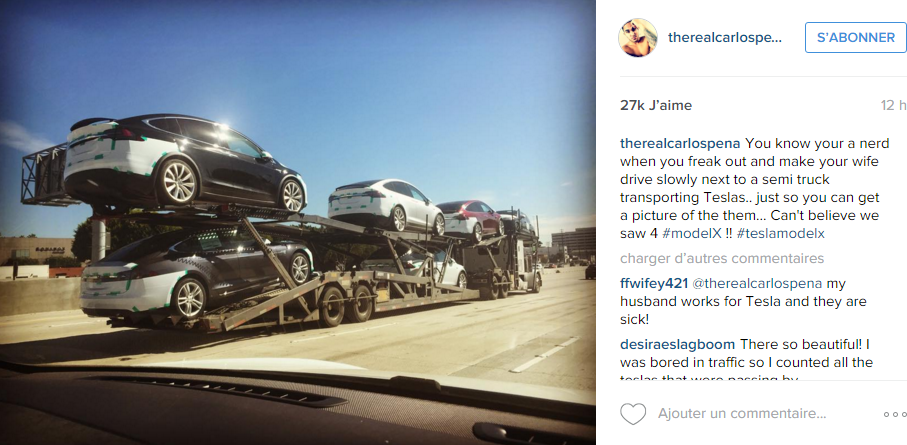Open the poster's profile avatar
Viewport: 907px width, 445px height.
point(638,38)
